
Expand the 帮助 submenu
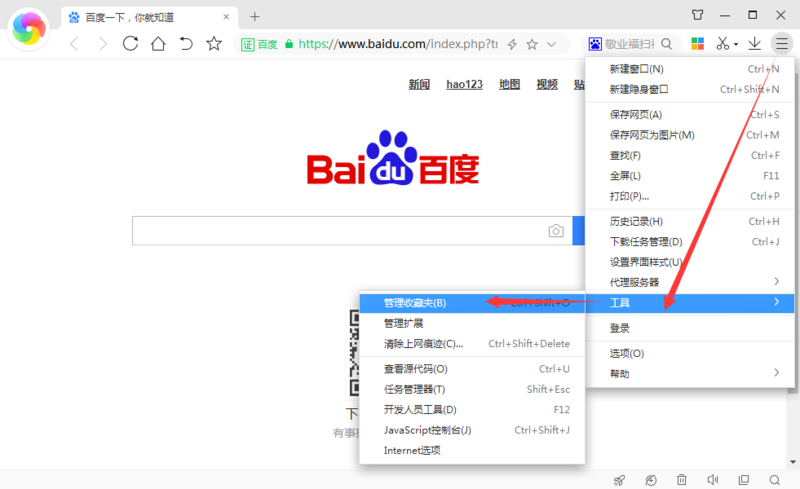point(690,374)
